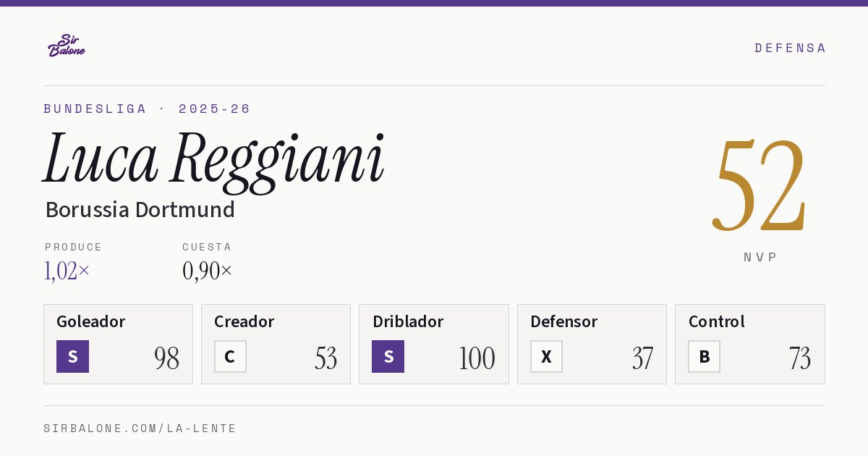
Task: Click the Creador score 53
Action: coord(325,358)
